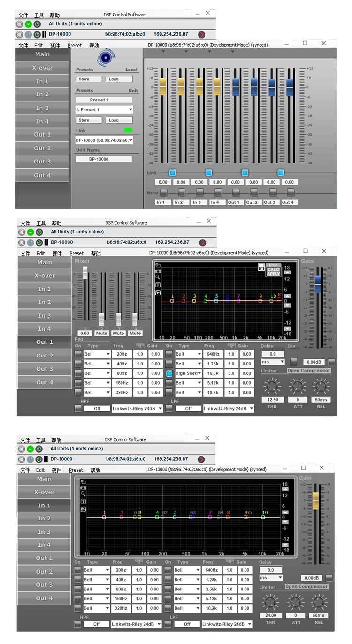This screenshot has width=352, height=644.
Task: Open the High Shelf filter type dropdown
Action: click(189, 373)
